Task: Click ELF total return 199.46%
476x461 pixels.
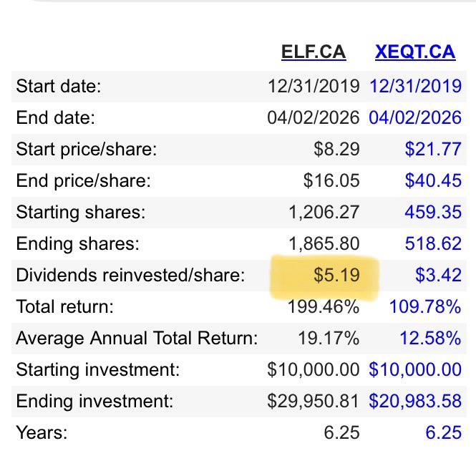Action: (324, 306)
